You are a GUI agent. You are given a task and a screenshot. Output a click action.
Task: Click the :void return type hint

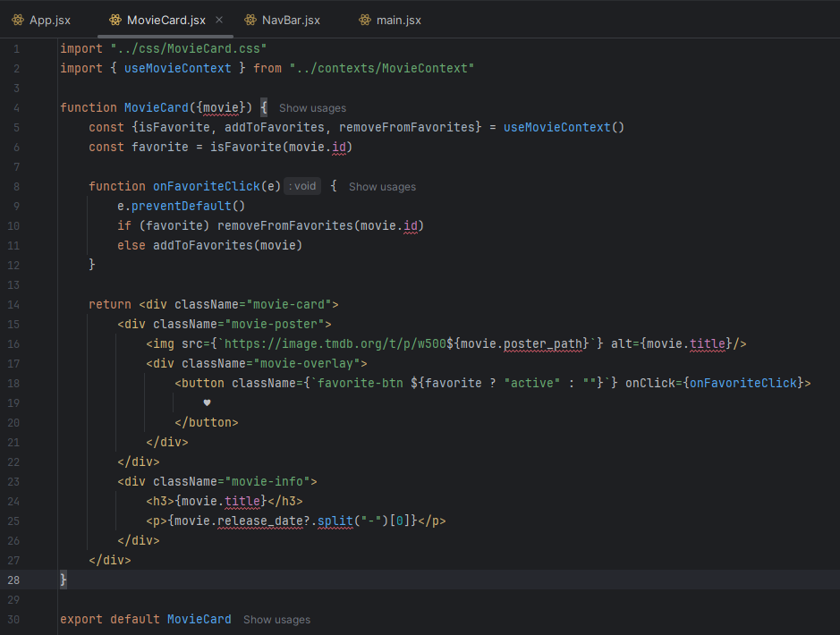click(302, 187)
